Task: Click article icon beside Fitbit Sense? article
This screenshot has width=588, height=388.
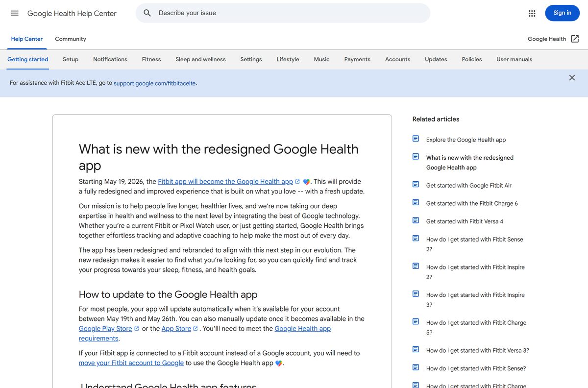Action: 416,367
